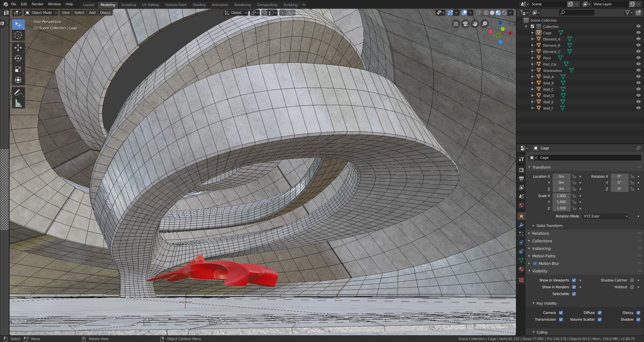Click the New Collection button in outliner header
This screenshot has height=342, width=644.
click(x=638, y=12)
